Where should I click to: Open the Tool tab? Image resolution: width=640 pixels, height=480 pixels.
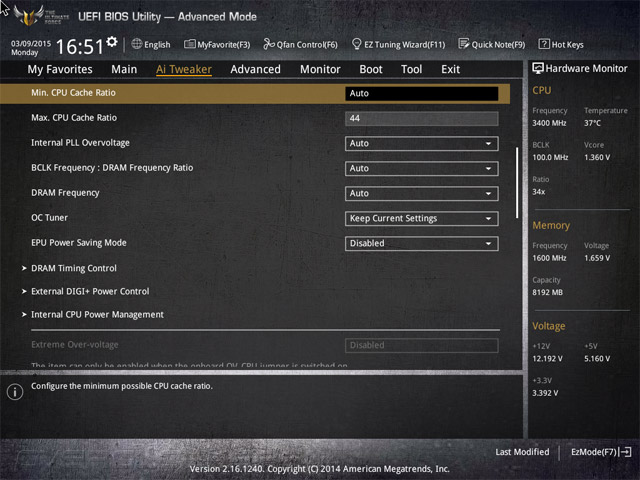411,69
